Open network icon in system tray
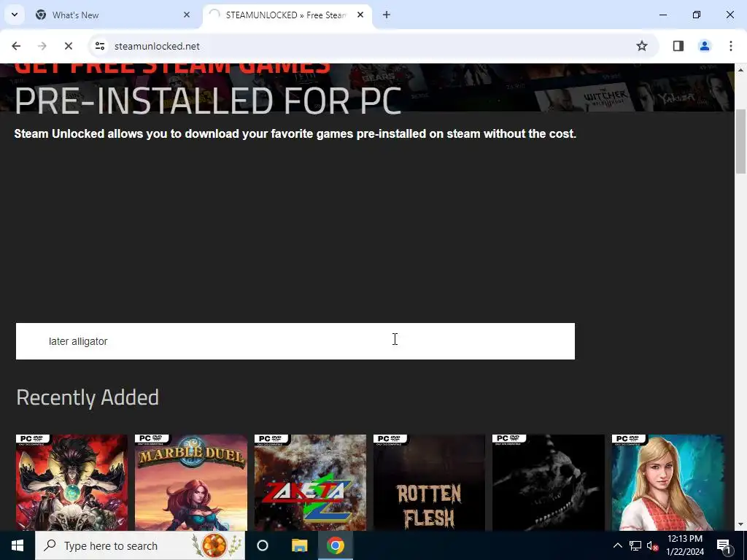Screen dimensions: 747x560 [635, 545]
